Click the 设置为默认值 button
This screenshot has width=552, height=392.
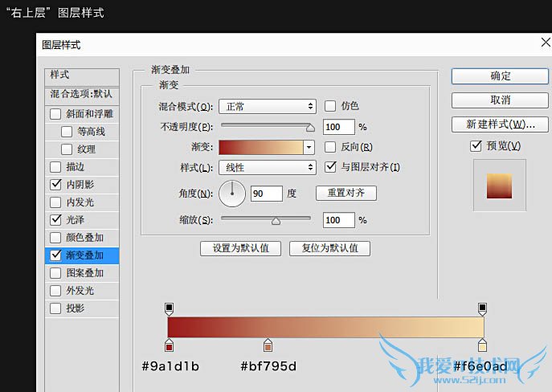240,248
